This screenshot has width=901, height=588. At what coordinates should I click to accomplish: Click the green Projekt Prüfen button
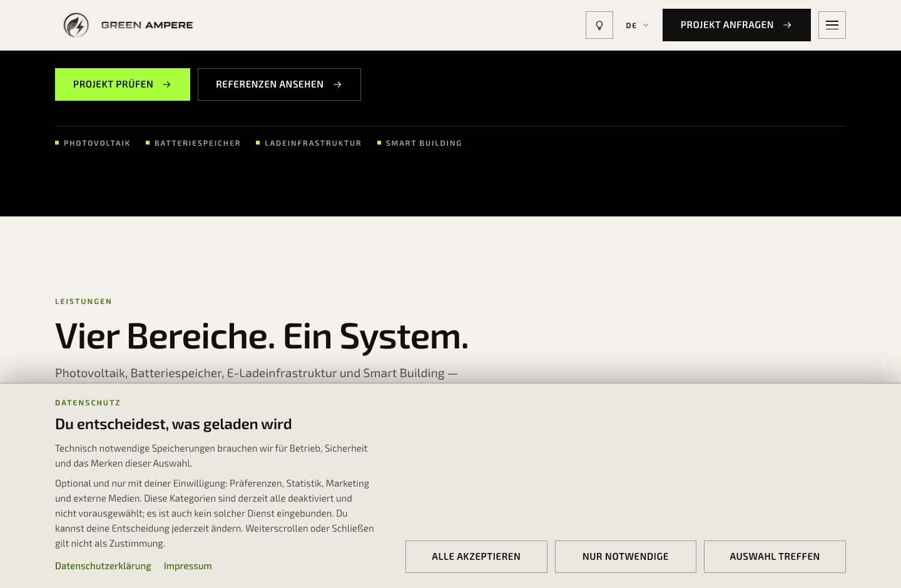point(123,84)
